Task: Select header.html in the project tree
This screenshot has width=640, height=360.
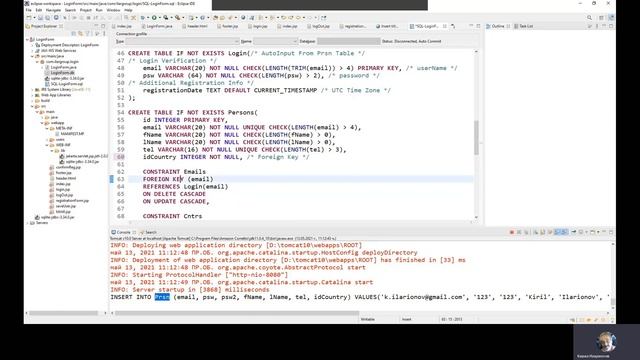Action: click(x=65, y=178)
